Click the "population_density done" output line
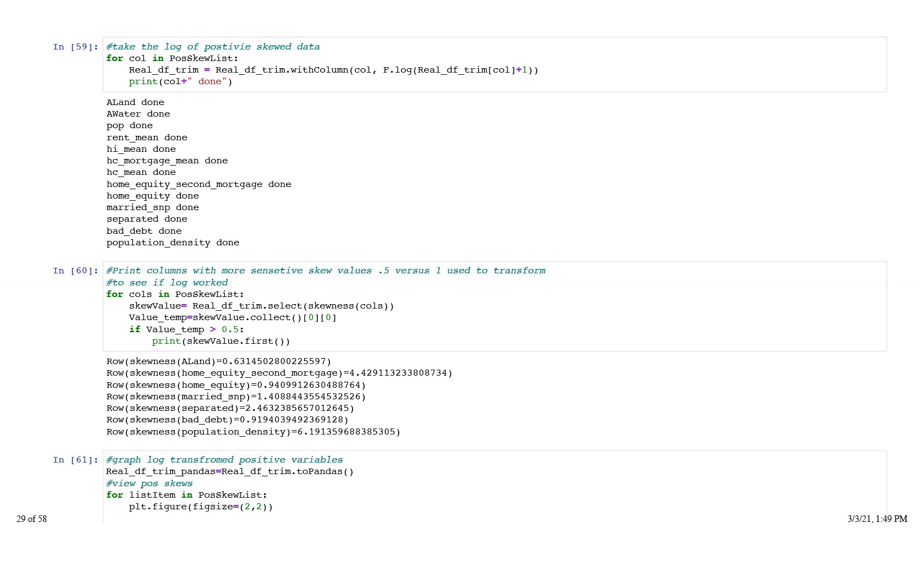This screenshot has height=561, width=924. click(x=173, y=243)
